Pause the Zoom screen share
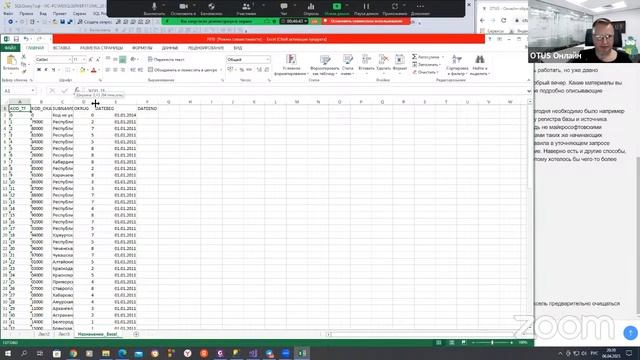Viewport: 640px width, 360px height. (x=366, y=7)
